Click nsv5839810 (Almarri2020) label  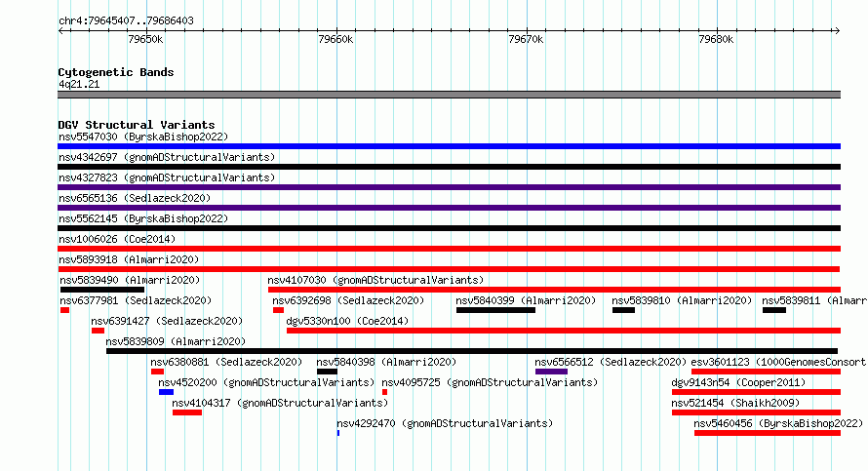(x=682, y=300)
